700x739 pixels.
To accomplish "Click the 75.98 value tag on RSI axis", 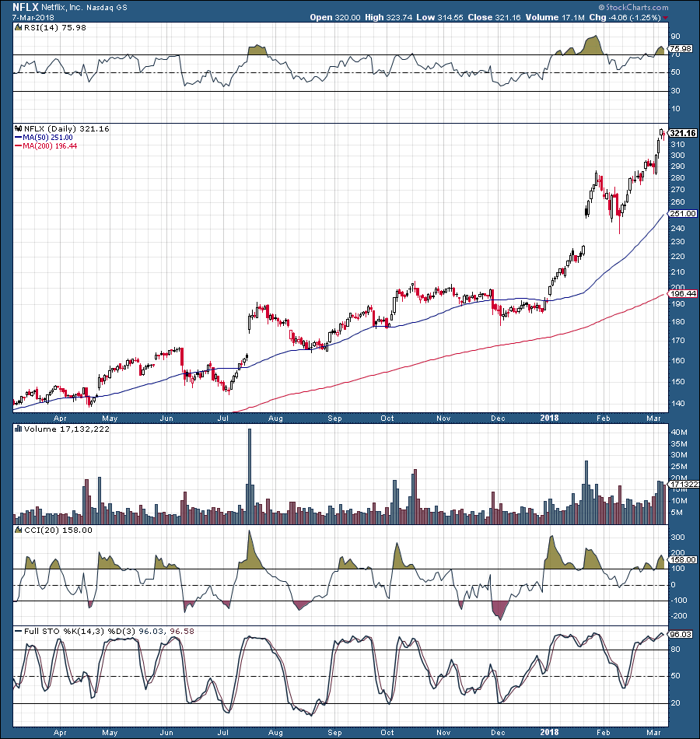I will click(681, 48).
